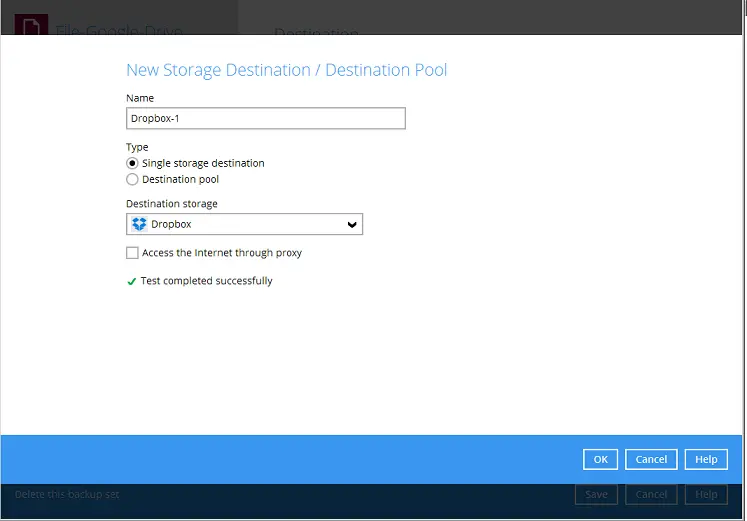This screenshot has height=521, width=747.
Task: Expand the Destination storage dropdown arrow
Action: [351, 225]
